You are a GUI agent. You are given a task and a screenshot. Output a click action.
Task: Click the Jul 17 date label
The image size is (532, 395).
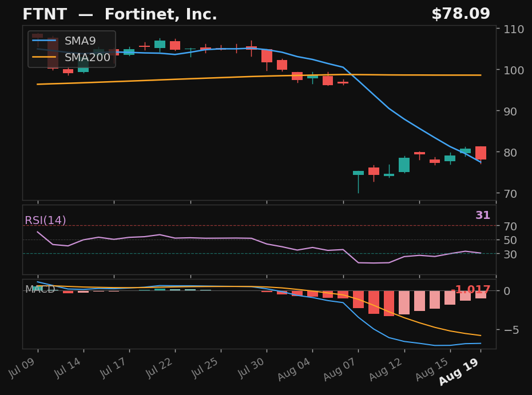tap(113, 368)
